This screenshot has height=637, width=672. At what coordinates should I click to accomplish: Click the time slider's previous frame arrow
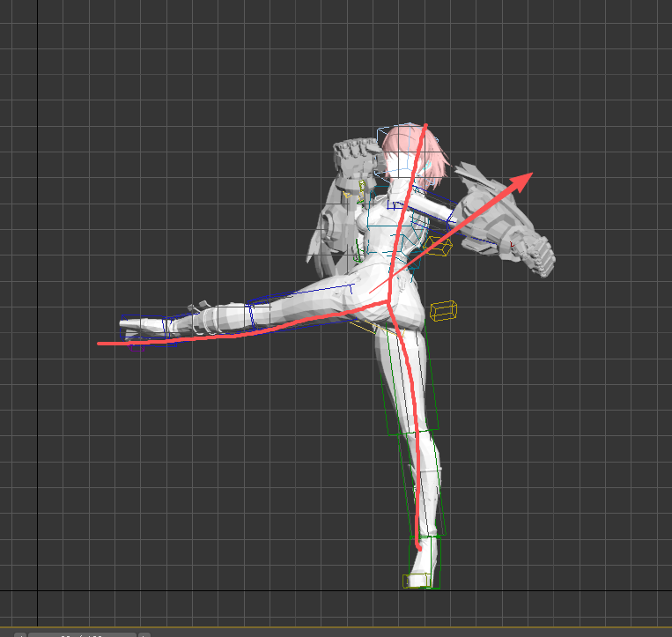[x=20, y=634]
